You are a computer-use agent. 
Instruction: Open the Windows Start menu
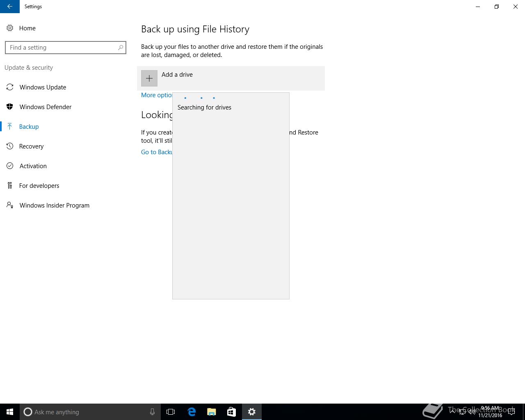pos(10,412)
